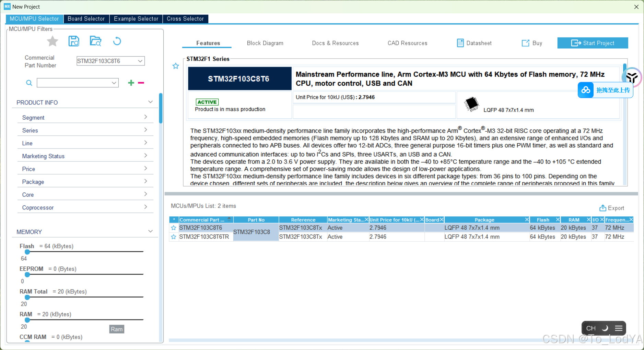Switch to the Example Selector tab
644x350 pixels.
[136, 19]
